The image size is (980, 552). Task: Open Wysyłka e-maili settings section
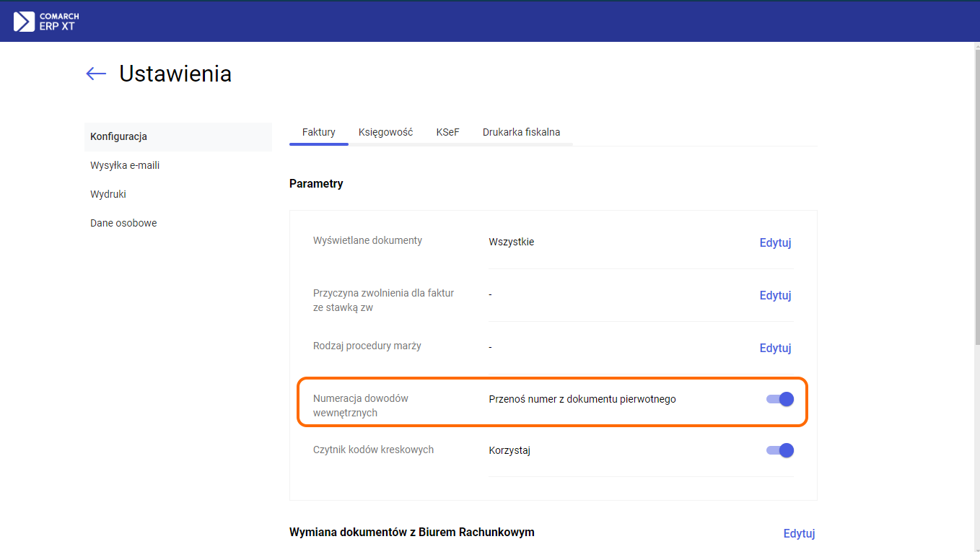click(x=125, y=165)
